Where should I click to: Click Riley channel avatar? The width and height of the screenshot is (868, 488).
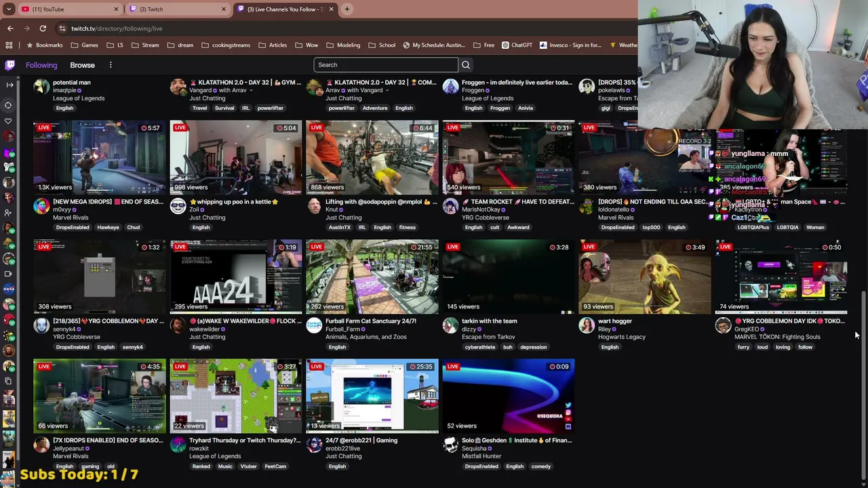(587, 325)
